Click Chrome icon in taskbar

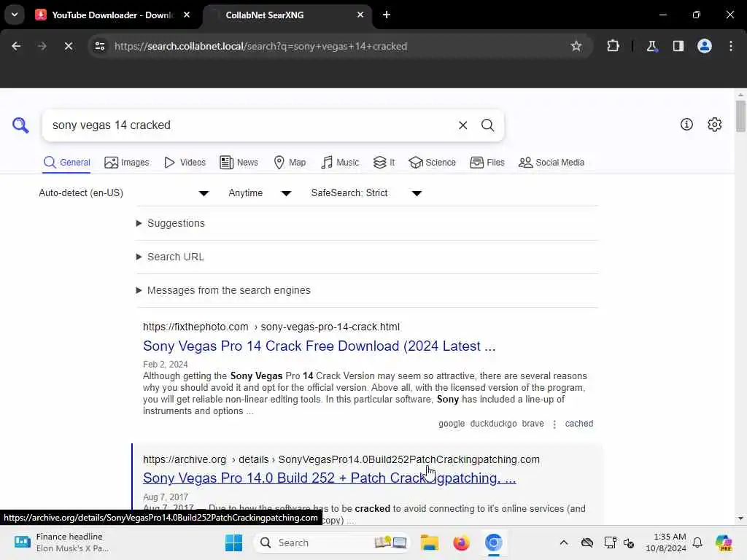494,542
